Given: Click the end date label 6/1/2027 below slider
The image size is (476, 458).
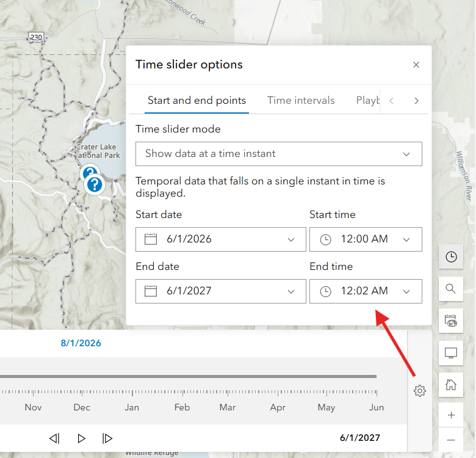Looking at the screenshot, I should (x=359, y=438).
